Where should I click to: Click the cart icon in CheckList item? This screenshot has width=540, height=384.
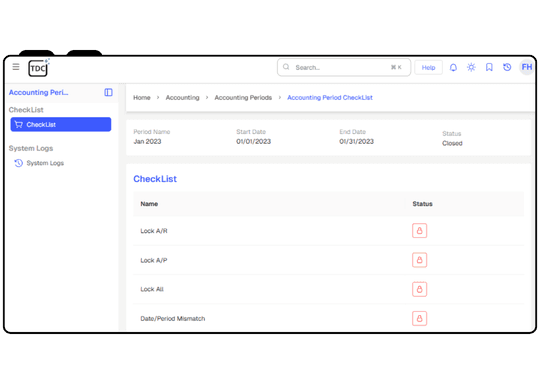pyautogui.click(x=19, y=124)
